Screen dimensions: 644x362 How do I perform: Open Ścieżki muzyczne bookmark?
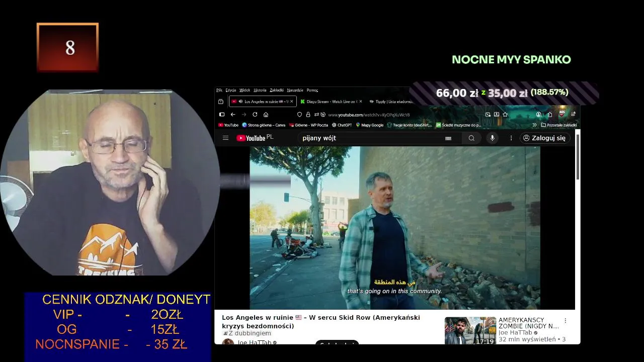(458, 125)
